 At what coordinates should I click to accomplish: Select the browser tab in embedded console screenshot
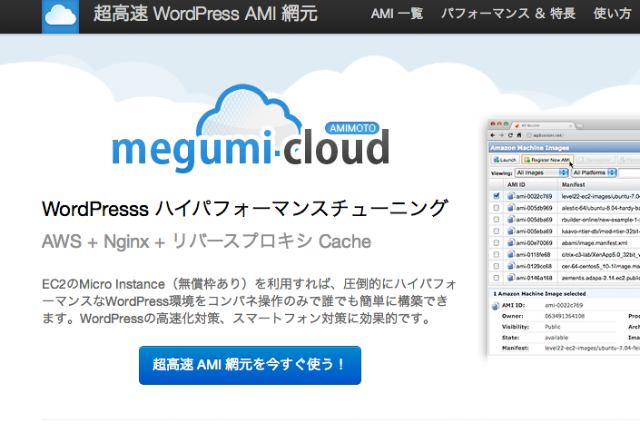click(x=543, y=125)
